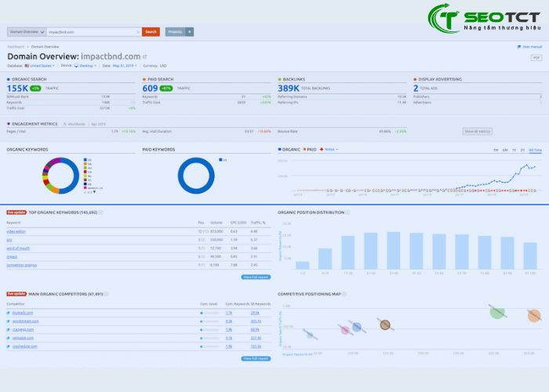Click the Live update badge on Top Organic Keywords
The width and height of the screenshot is (549, 392).
coord(16,212)
